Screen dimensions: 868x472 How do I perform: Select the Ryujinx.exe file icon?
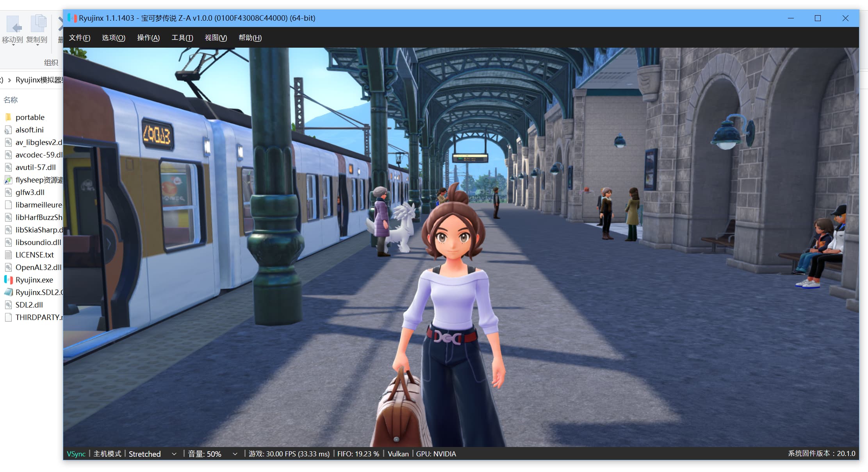point(8,280)
